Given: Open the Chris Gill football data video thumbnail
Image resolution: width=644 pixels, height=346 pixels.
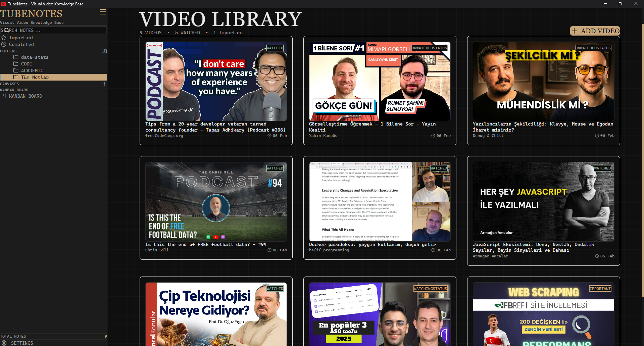Looking at the screenshot, I should 216,201.
